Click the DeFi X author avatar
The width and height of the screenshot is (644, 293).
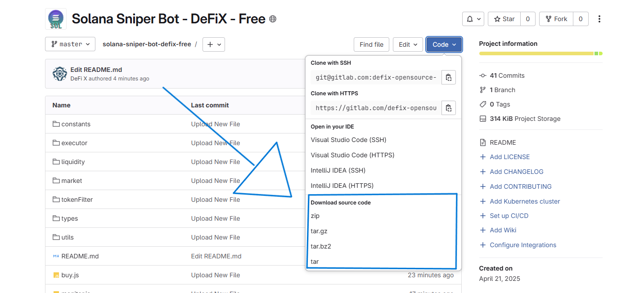tap(60, 74)
